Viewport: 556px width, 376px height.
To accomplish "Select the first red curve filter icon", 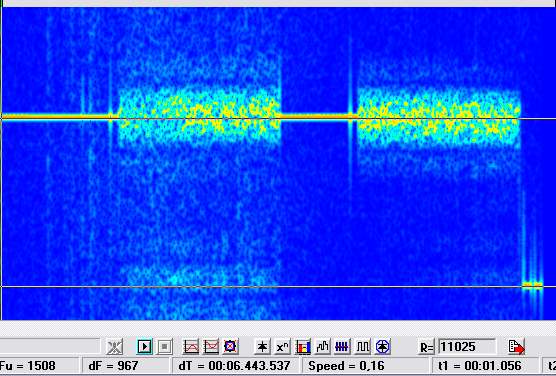I will click(191, 346).
